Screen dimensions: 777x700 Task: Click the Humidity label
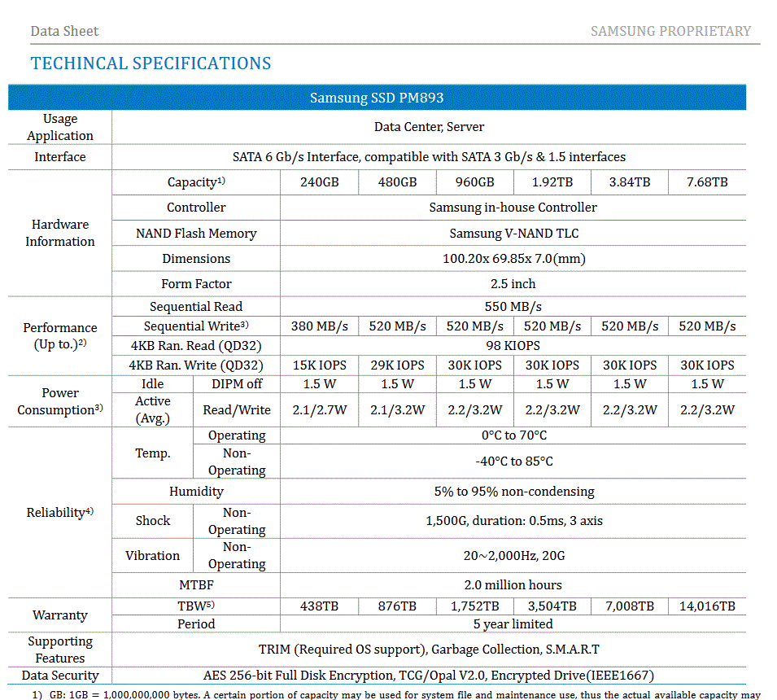click(x=196, y=492)
